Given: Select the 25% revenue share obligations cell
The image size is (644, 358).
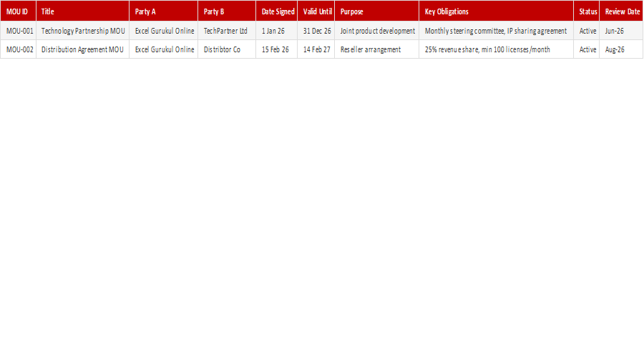Looking at the screenshot, I should [x=496, y=49].
